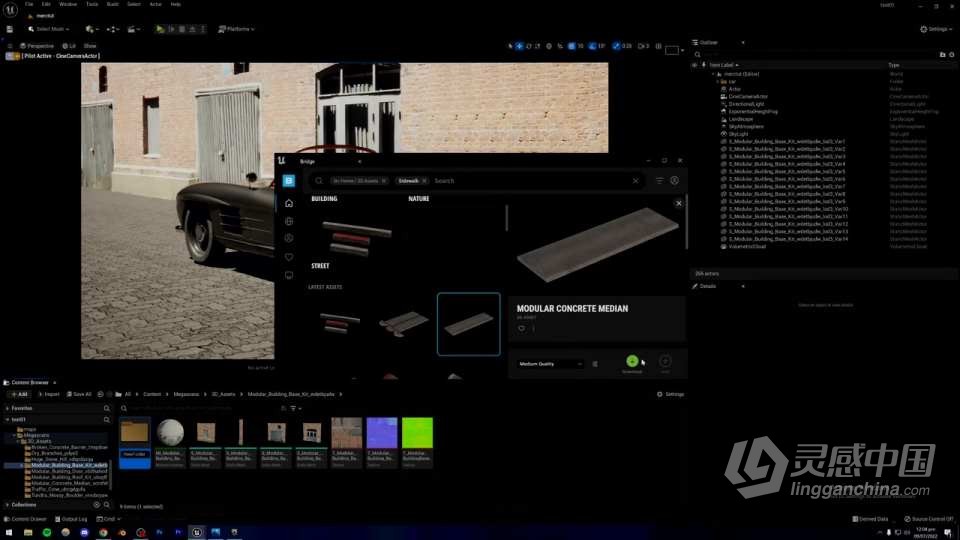
Task: Click the viewport layout icon
Action: pyautogui.click(x=659, y=46)
